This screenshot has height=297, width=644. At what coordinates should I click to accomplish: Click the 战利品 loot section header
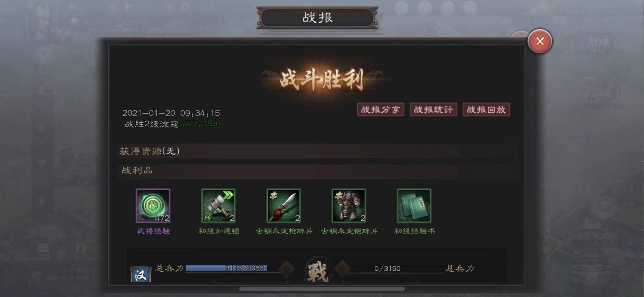pyautogui.click(x=316, y=171)
